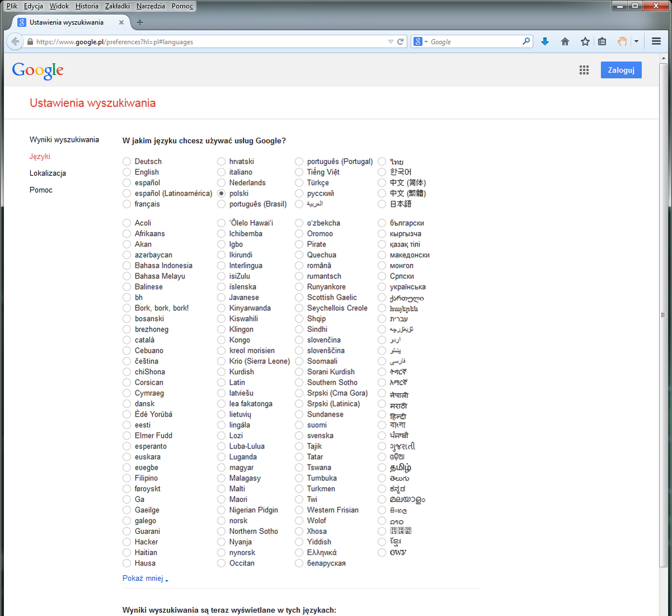This screenshot has height=616, width=672.
Task: Open the Lokalizacja sidebar section
Action: point(48,173)
